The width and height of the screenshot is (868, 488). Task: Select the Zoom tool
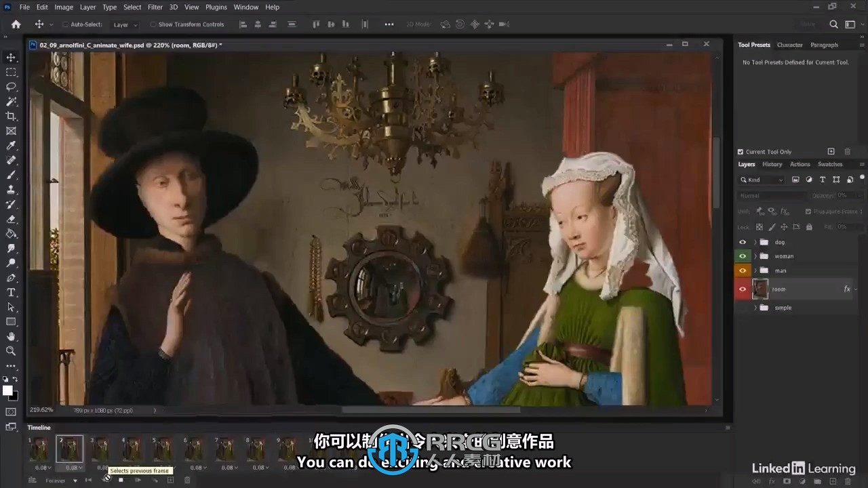pos(11,351)
